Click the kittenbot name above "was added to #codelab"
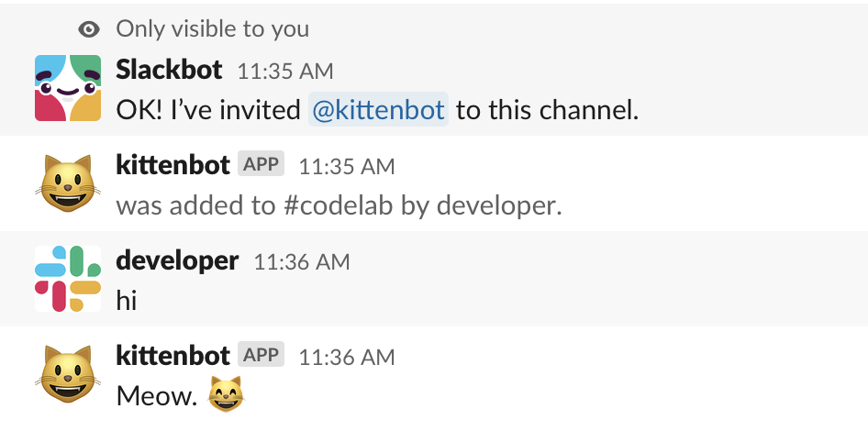Viewport: 868px width, 442px height. tap(172, 165)
